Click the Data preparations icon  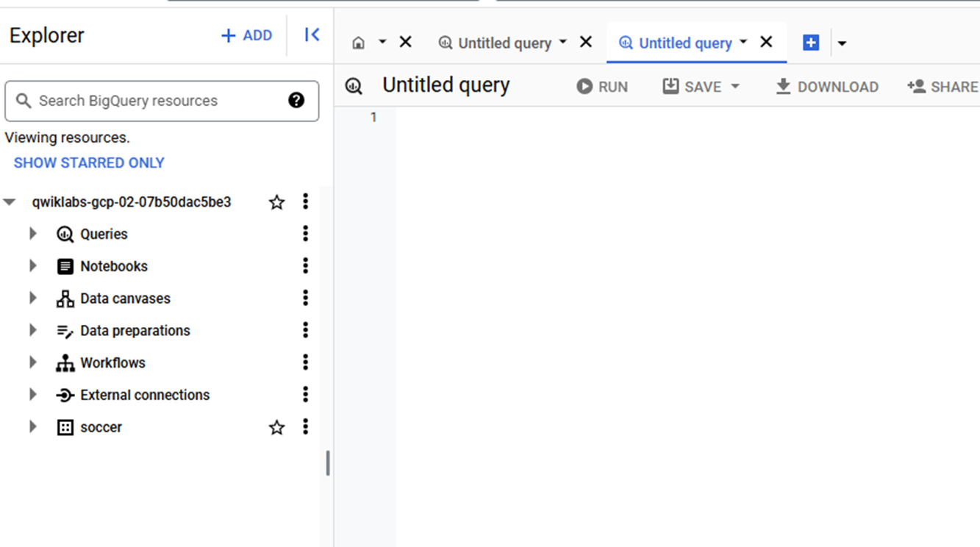[x=65, y=331]
